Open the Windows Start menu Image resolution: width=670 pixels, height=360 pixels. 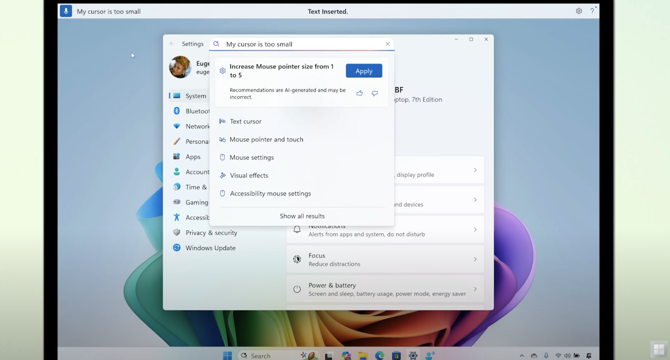coord(227,355)
